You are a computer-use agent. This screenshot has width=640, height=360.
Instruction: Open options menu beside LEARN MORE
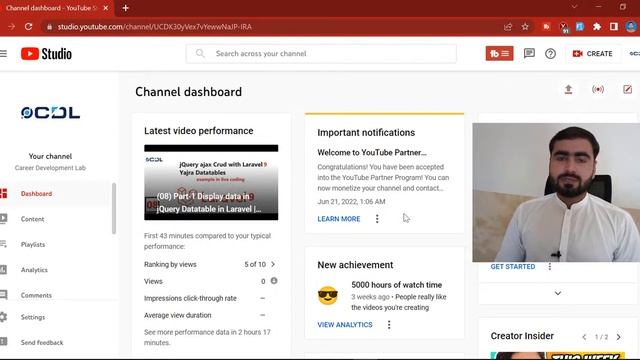click(x=377, y=219)
